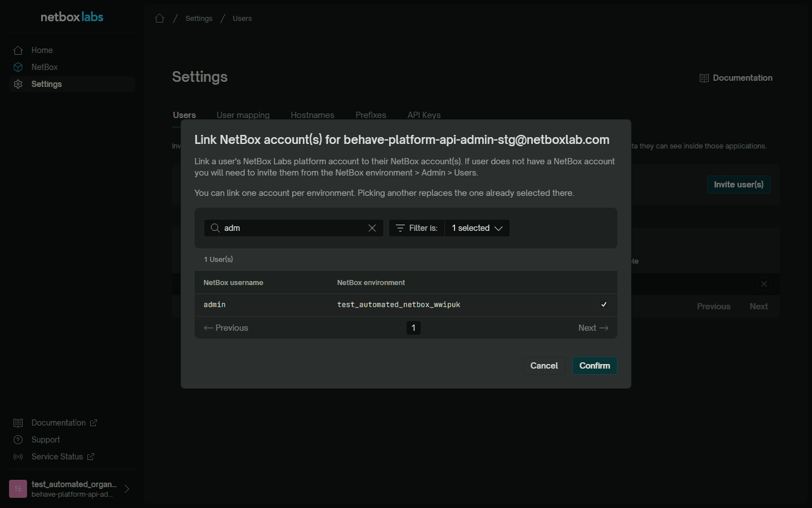Click the Home house icon in sidebar
The width and height of the screenshot is (812, 508).
(x=18, y=50)
